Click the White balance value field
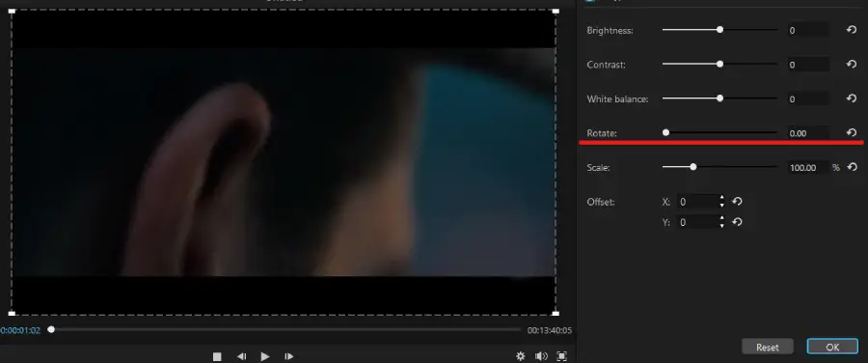868x363 pixels. coord(808,99)
